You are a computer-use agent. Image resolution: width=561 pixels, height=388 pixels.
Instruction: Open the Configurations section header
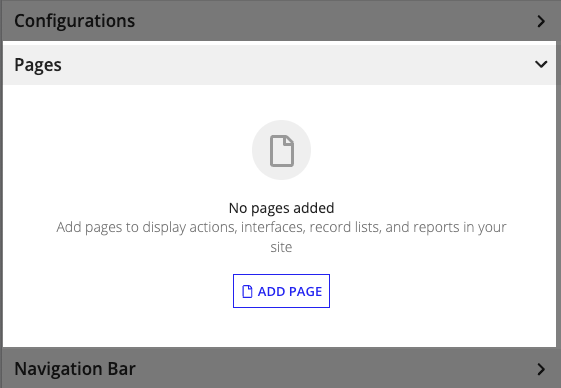279,20
